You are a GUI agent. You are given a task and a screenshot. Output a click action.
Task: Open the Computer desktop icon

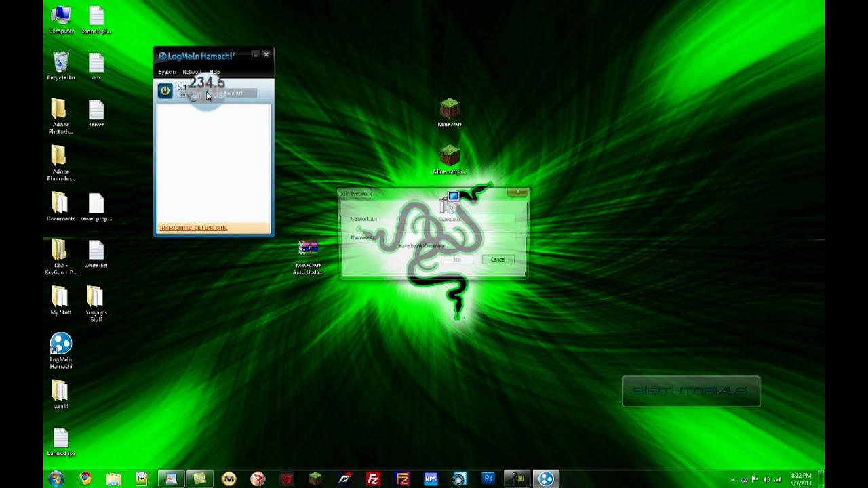60,20
